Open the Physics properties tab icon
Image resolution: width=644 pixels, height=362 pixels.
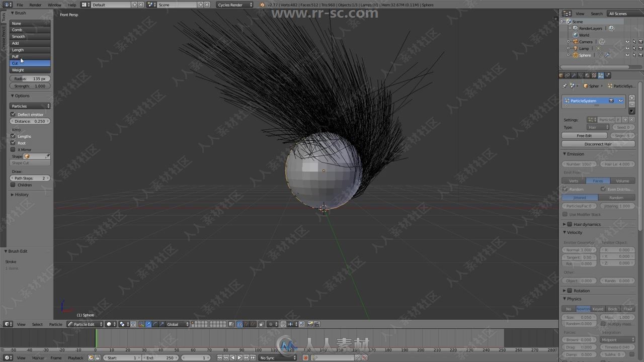point(608,75)
